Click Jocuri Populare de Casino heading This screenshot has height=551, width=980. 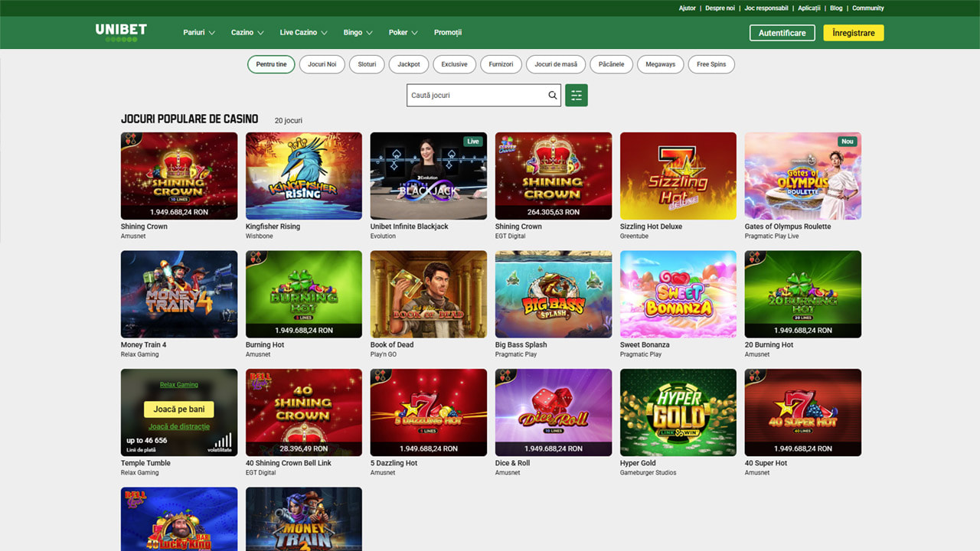click(190, 119)
